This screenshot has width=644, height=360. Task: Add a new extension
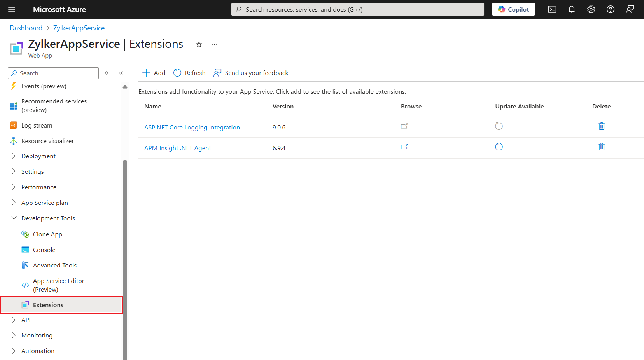[x=154, y=73]
